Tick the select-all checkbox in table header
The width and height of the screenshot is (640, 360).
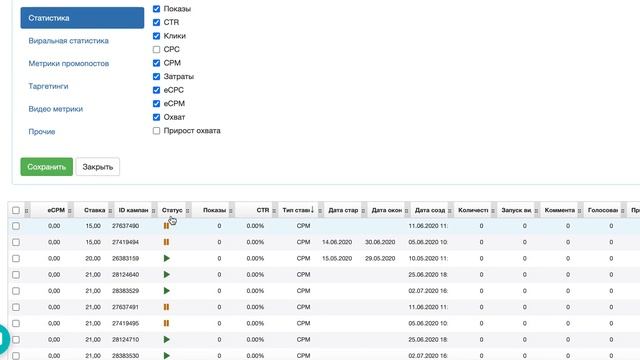tap(16, 210)
